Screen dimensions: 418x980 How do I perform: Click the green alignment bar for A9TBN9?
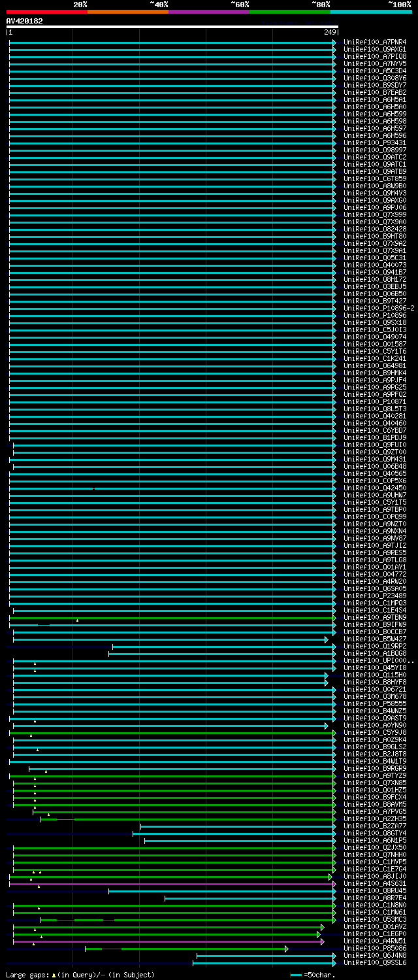point(172,617)
